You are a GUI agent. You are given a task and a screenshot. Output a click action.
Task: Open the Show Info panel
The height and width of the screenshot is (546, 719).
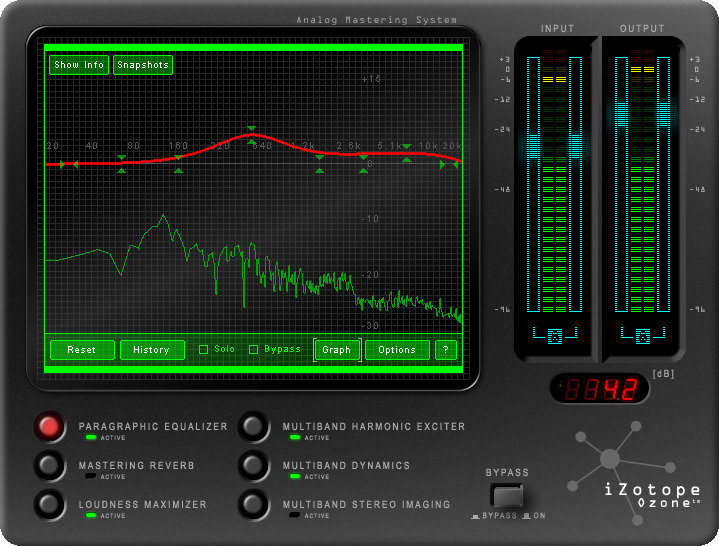coord(79,65)
